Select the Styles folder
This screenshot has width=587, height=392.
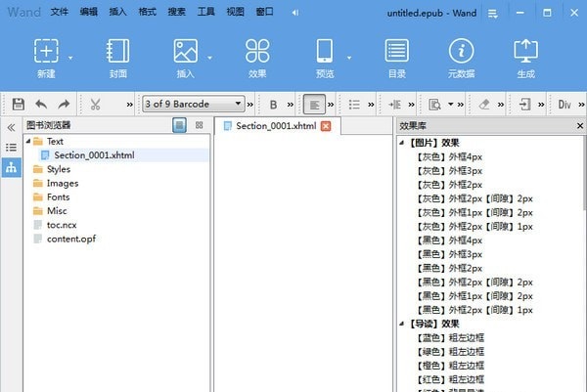(x=59, y=169)
